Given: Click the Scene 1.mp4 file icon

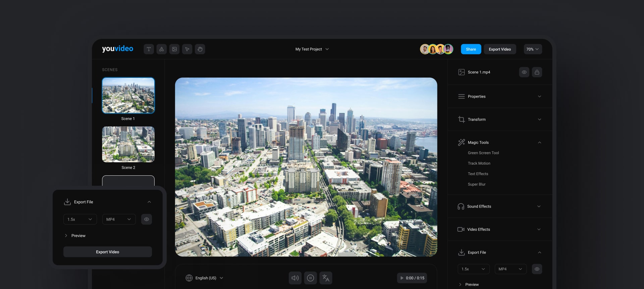Looking at the screenshot, I should [462, 72].
